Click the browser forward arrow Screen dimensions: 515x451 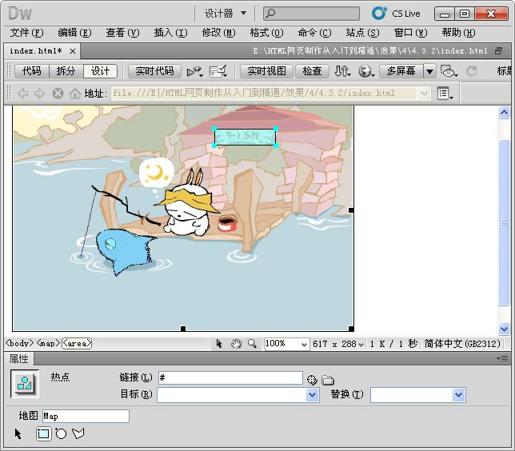tap(39, 93)
